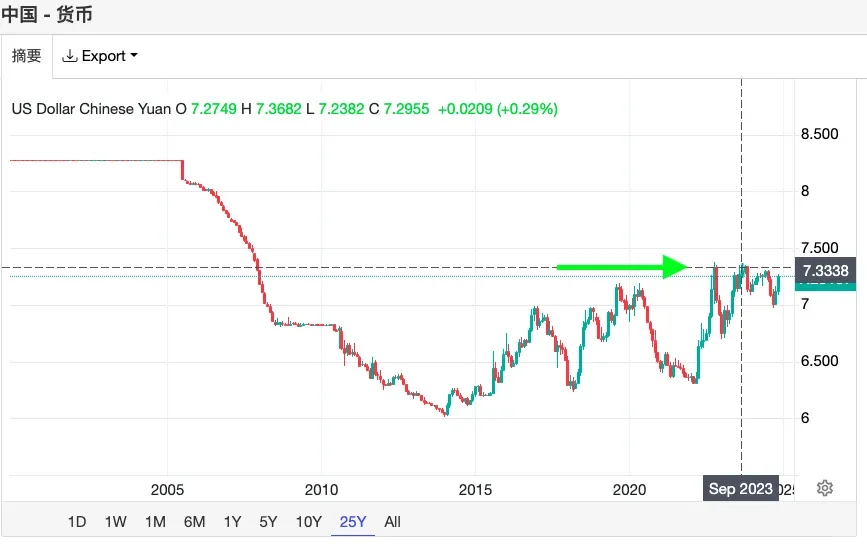
Task: Open chart settings gear icon
Action: tap(824, 488)
